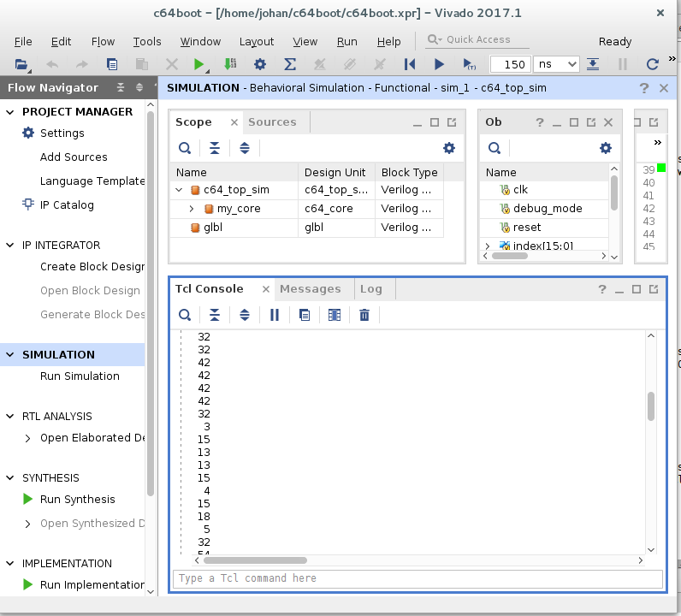681x616 pixels.
Task: Open the Tools menu
Action: pos(147,42)
